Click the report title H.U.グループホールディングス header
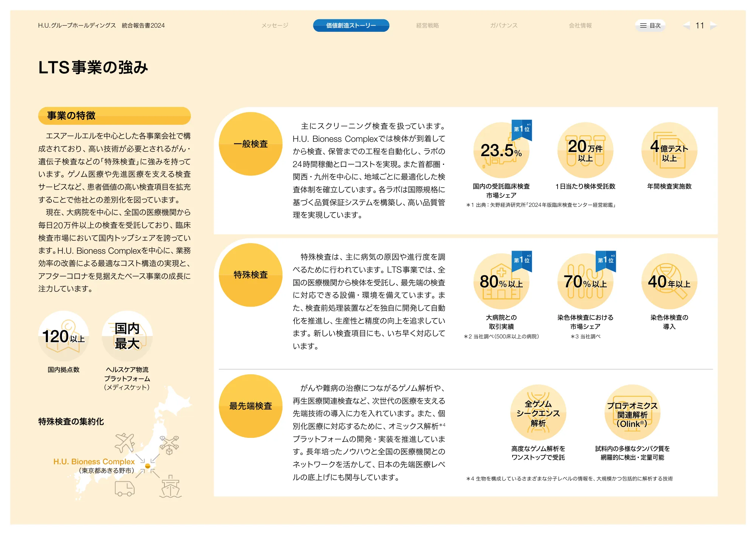756x535 pixels. [x=101, y=25]
